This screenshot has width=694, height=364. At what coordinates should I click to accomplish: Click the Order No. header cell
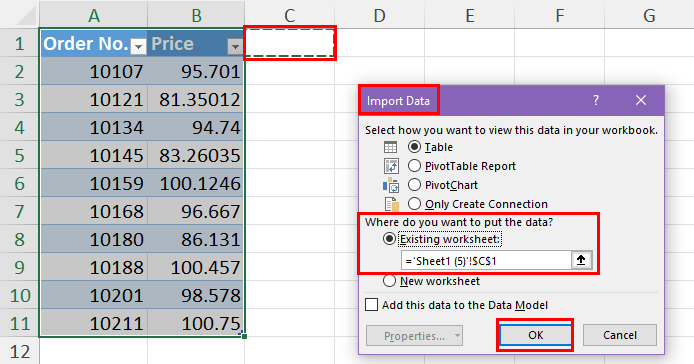coord(94,43)
